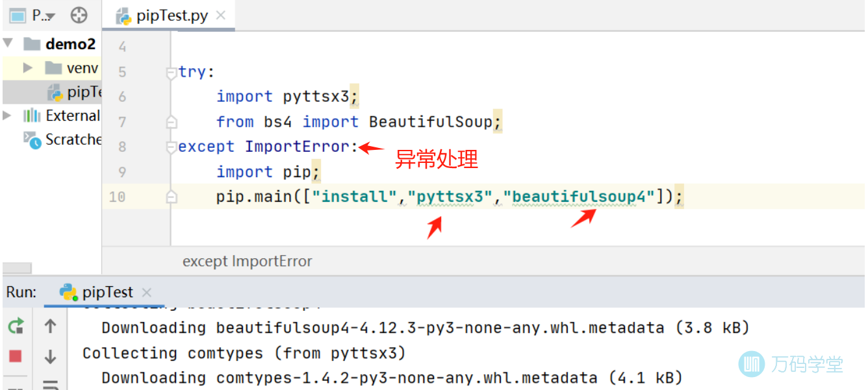Click the project panel horizontal scrollbar
This screenshot has height=390, width=868.
[x=17, y=267]
